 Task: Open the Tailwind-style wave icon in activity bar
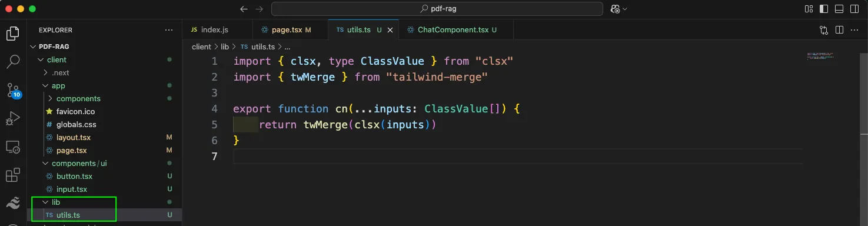(x=12, y=203)
